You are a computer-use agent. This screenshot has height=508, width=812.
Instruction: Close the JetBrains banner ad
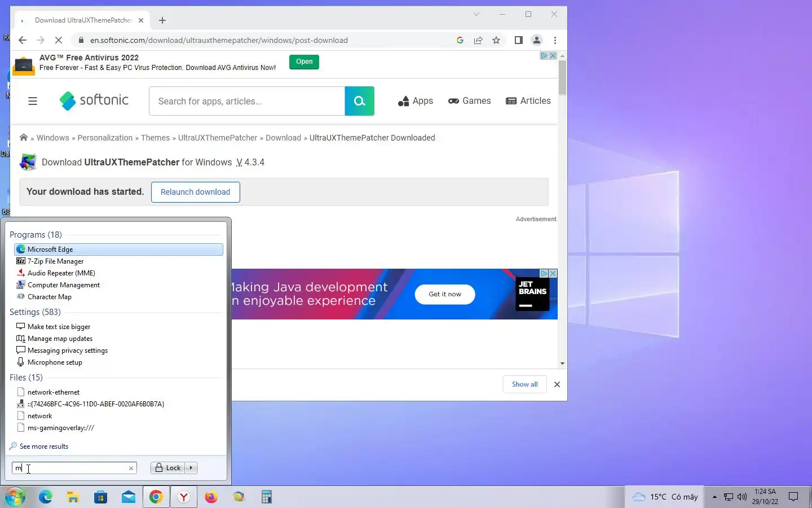(x=553, y=273)
